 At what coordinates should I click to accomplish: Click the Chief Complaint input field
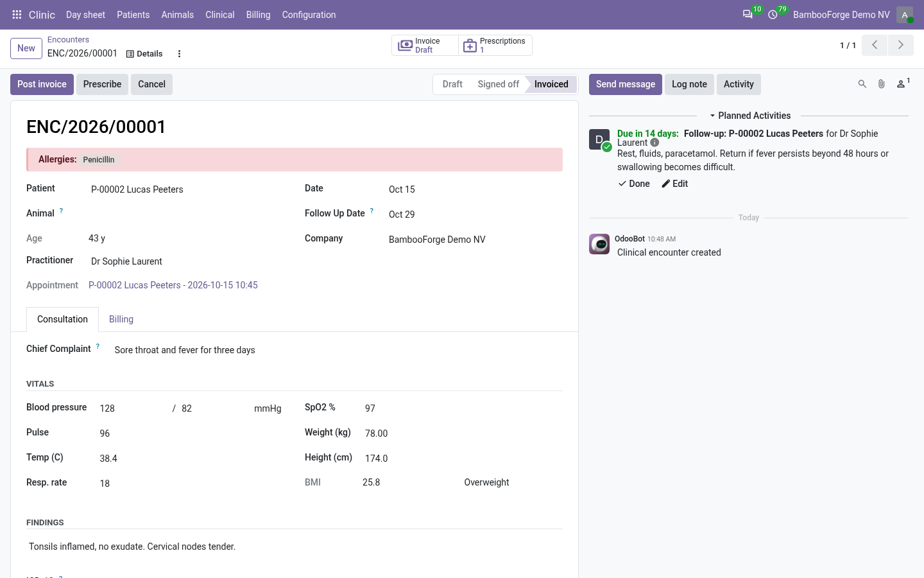[338, 350]
